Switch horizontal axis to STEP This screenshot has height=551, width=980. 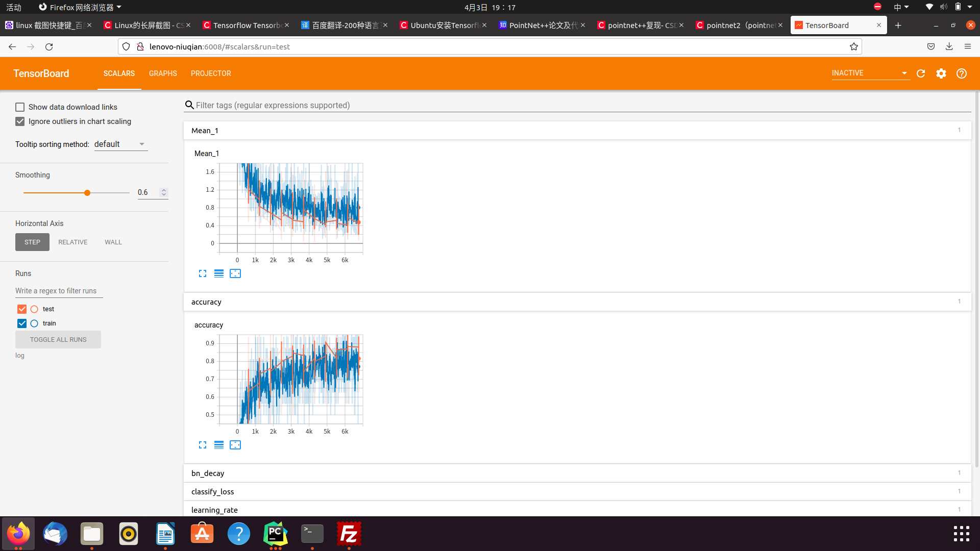coord(32,242)
